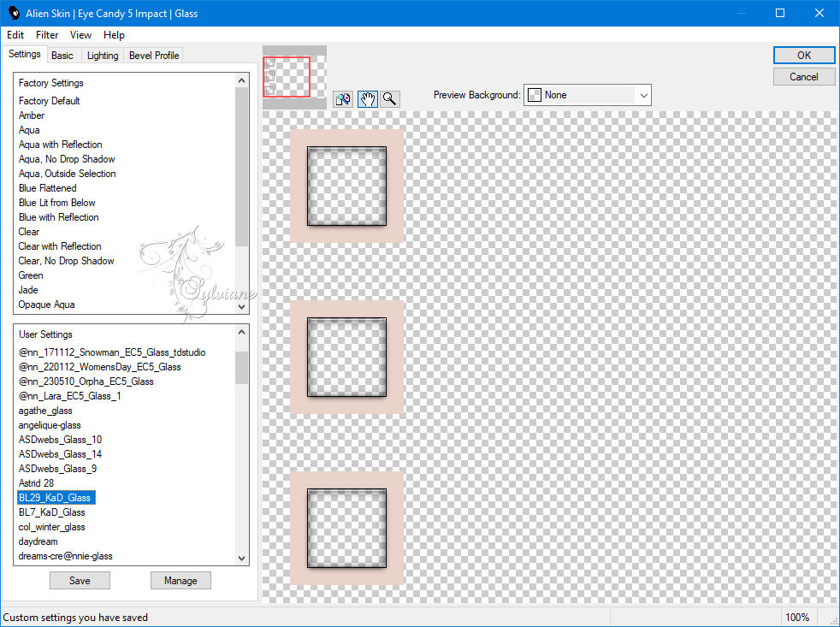Screen dimensions: 840x627
Task: Select Clear, No Drop Shadow preset
Action: coord(67,261)
